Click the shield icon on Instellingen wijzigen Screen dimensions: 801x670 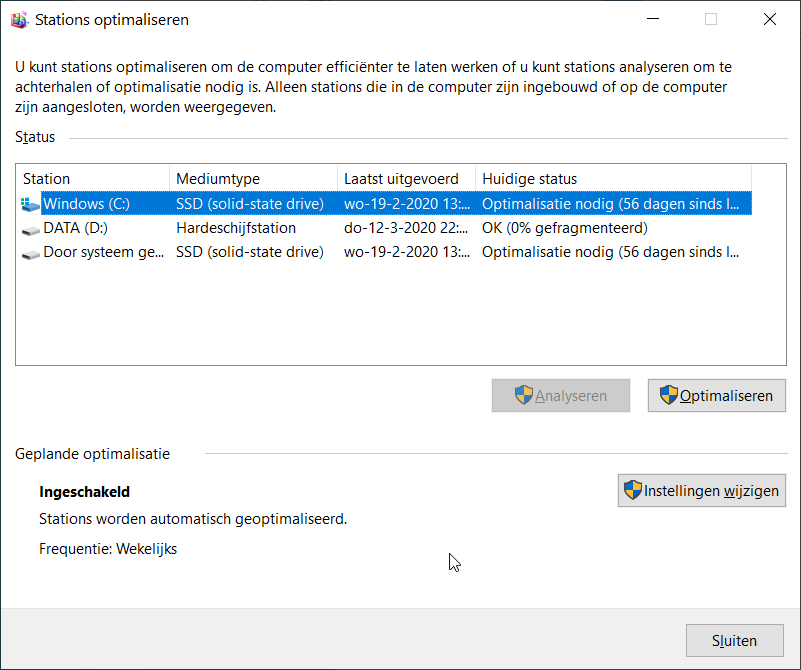[x=632, y=490]
